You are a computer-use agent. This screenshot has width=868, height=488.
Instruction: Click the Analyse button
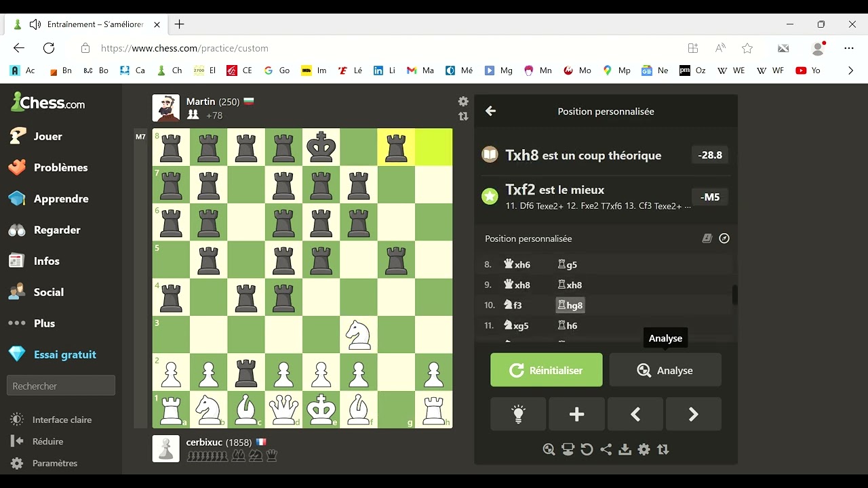click(665, 370)
